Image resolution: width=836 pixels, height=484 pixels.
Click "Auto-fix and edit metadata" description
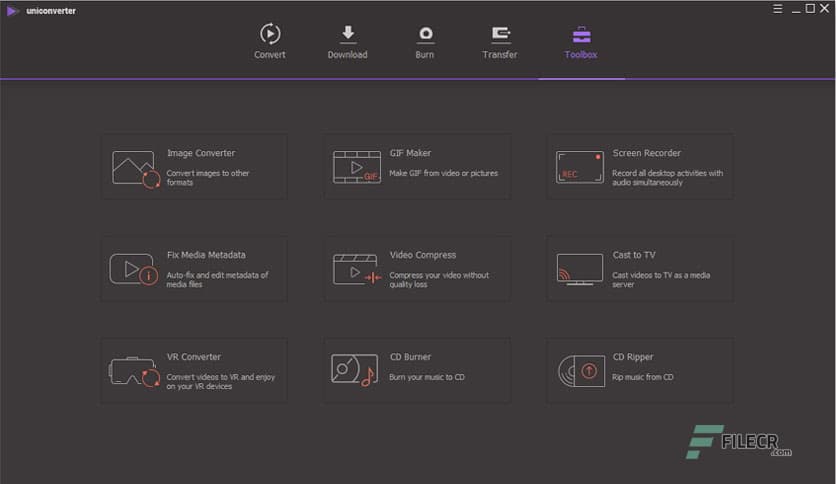218,279
